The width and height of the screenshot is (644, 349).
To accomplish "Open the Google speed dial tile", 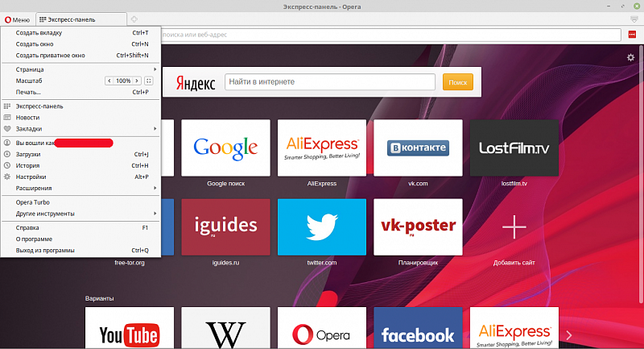I will click(x=226, y=148).
